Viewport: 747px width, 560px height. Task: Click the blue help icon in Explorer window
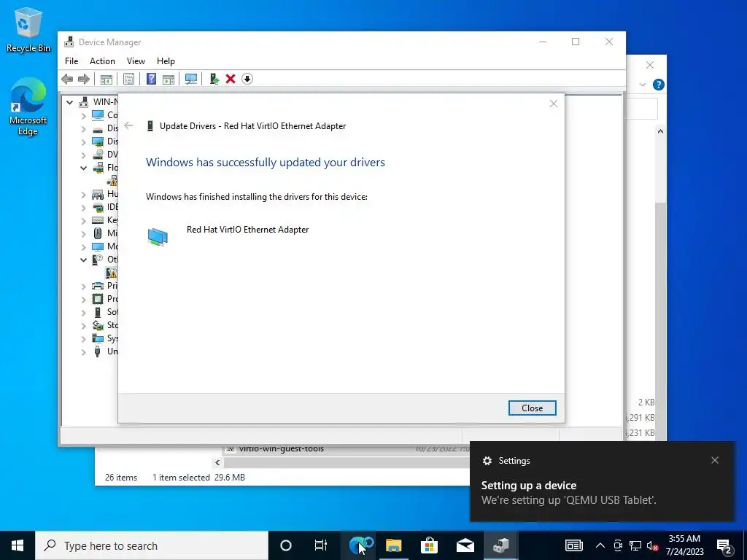659,85
